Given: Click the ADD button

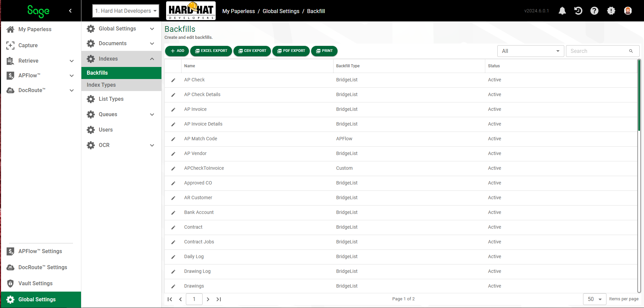Looking at the screenshot, I should 177,51.
